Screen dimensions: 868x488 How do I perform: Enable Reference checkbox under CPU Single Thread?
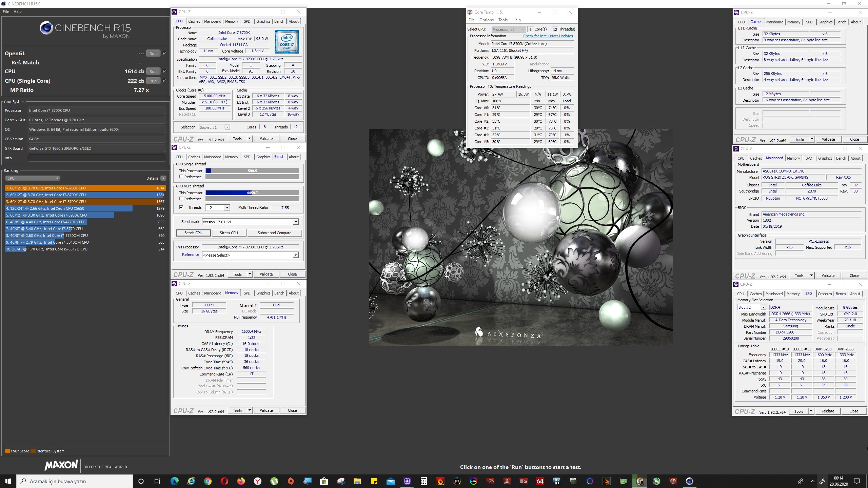click(x=181, y=177)
